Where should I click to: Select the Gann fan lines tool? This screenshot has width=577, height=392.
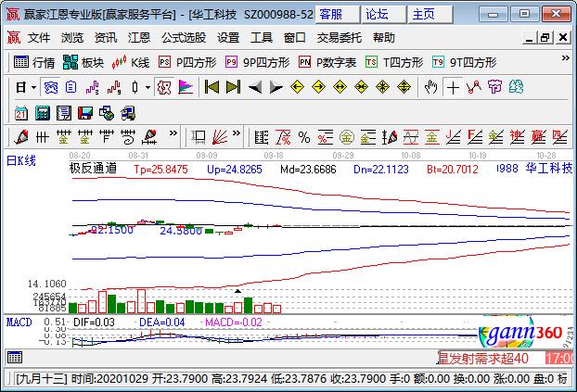click(219, 137)
